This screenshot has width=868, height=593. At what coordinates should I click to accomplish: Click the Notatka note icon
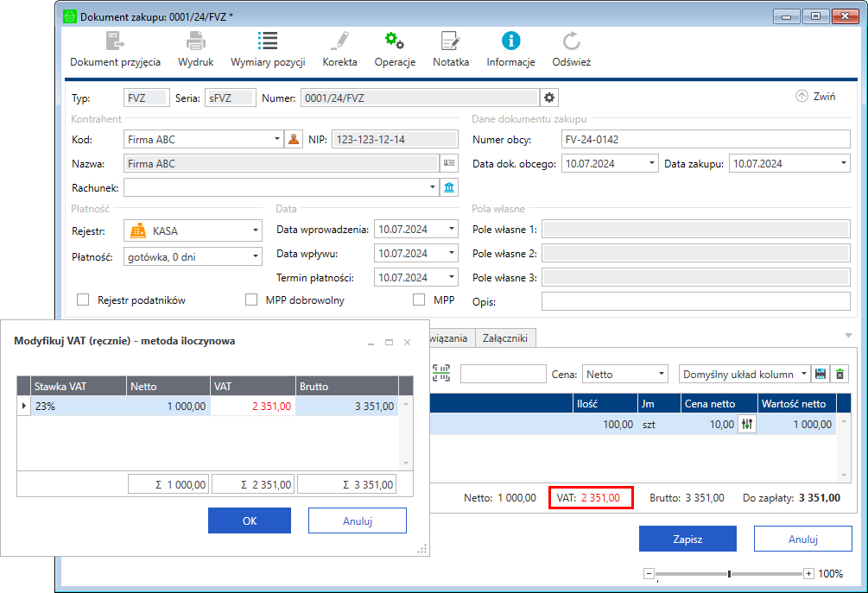[x=451, y=49]
